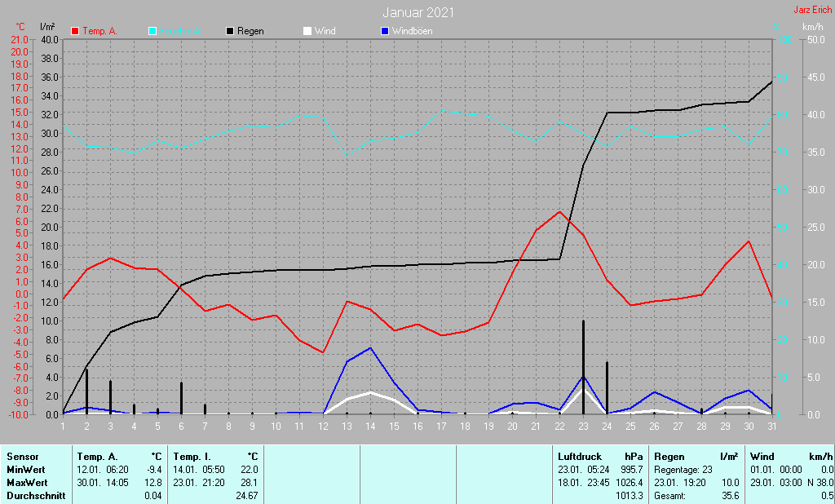The image size is (835, 504).
Task: Click the red temperature peak at day 22
Action: tap(559, 212)
